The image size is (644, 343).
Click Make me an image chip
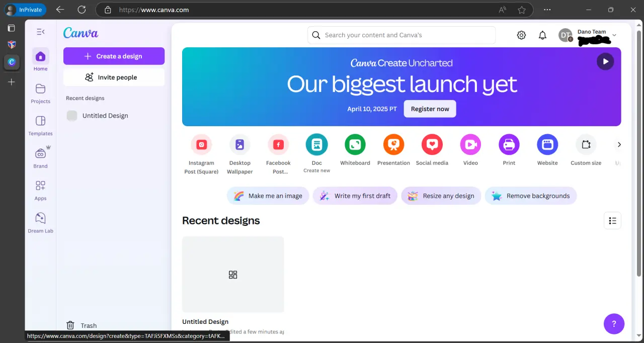268,196
